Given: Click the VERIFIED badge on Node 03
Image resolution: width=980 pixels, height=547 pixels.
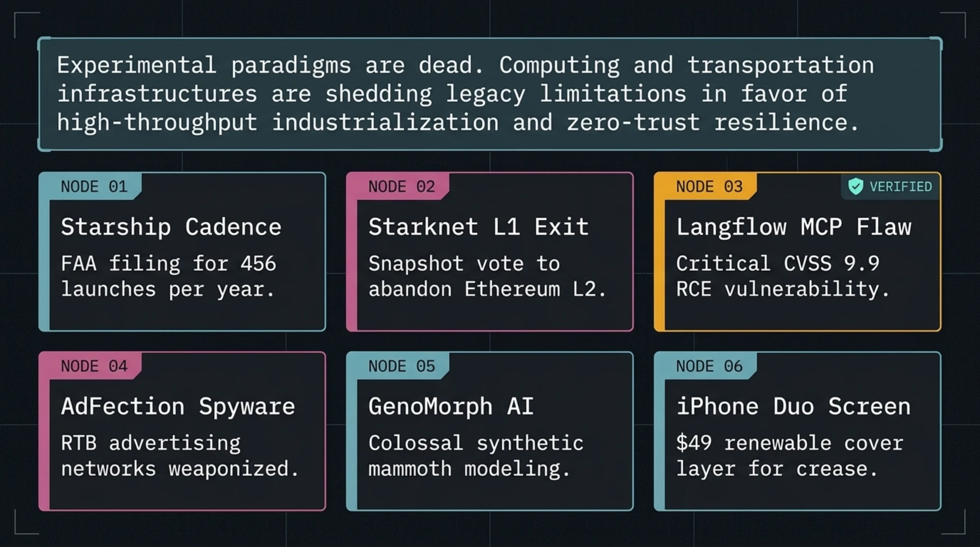Looking at the screenshot, I should click(890, 187).
